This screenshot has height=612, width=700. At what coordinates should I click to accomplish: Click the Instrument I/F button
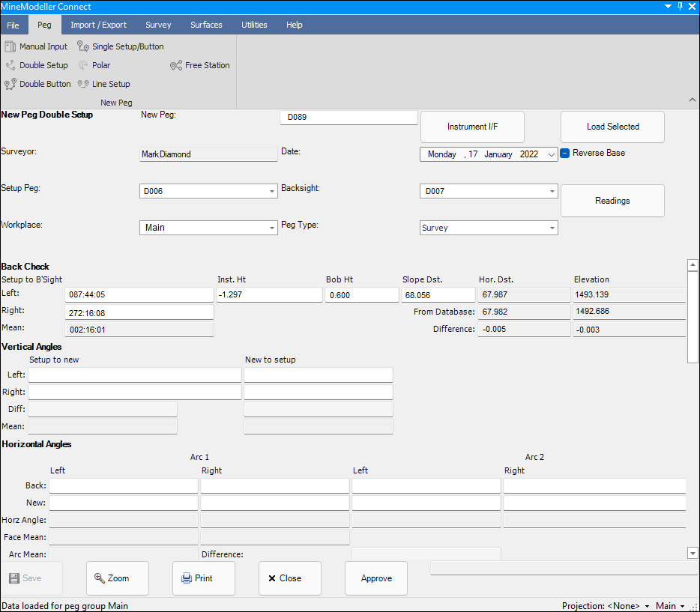coord(472,127)
